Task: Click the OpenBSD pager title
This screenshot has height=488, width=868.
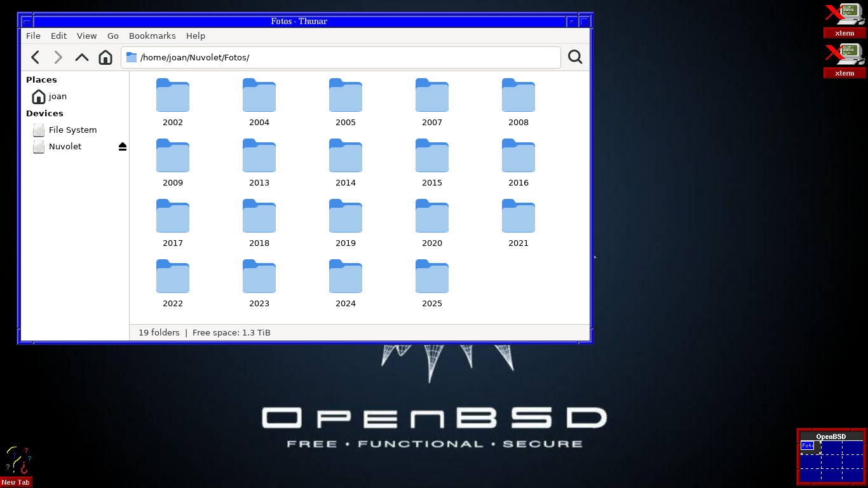Action: [x=831, y=437]
